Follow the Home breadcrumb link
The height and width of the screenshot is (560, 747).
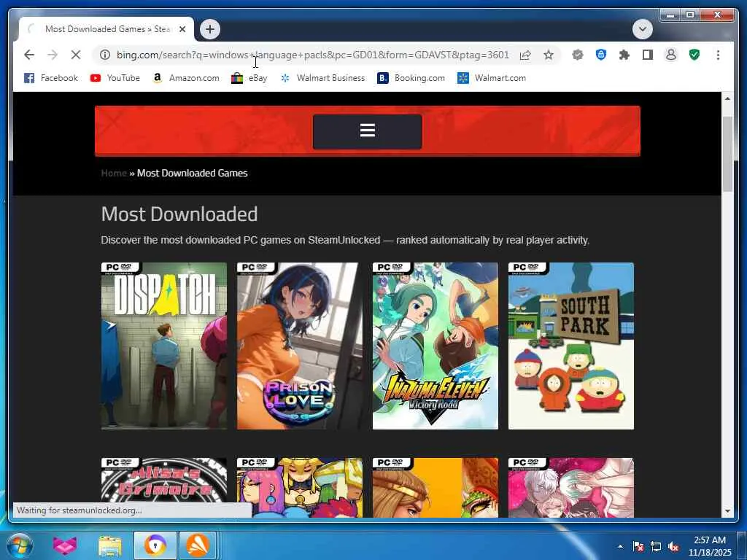tap(114, 173)
